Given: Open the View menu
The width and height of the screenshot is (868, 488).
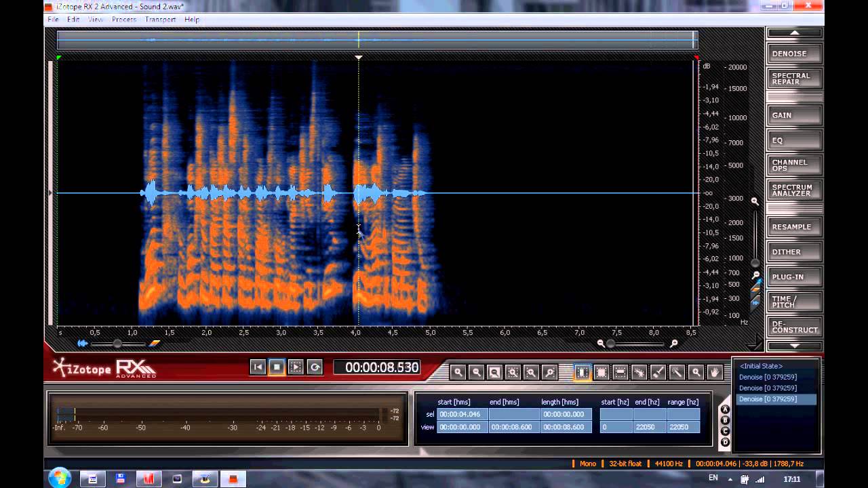Looking at the screenshot, I should (96, 20).
